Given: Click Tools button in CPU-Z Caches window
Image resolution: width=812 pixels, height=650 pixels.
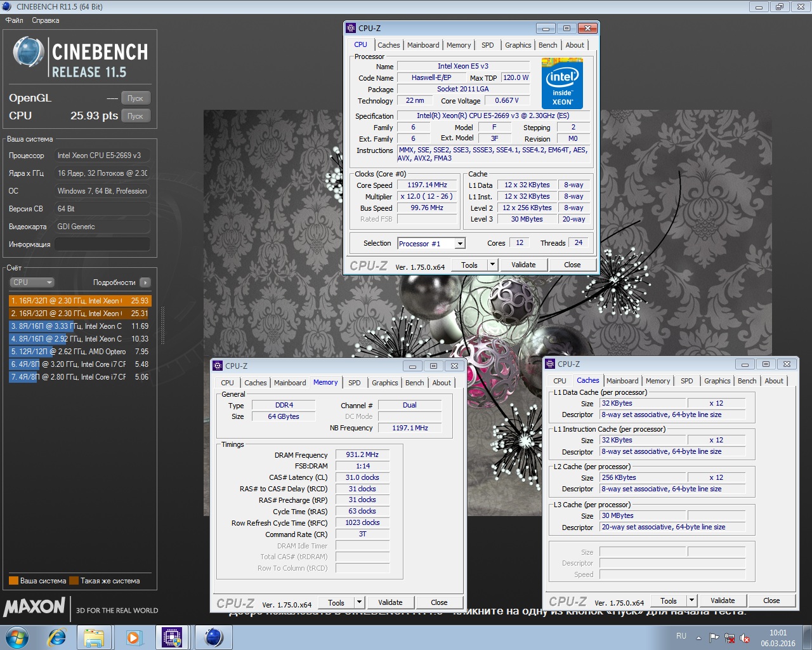Looking at the screenshot, I should coord(669,601).
